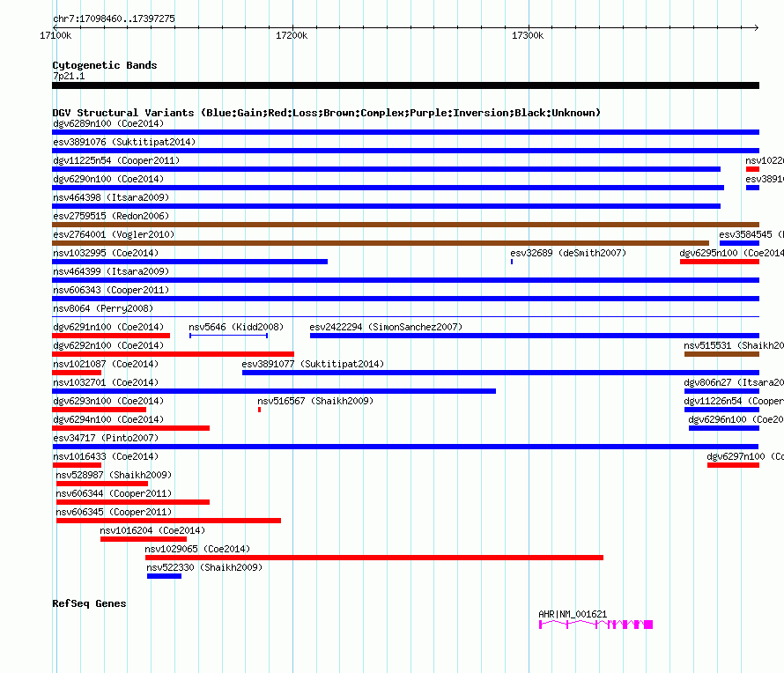784x673 pixels.
Task: Click the dgv6297n100 variant label
Action: pos(745,456)
